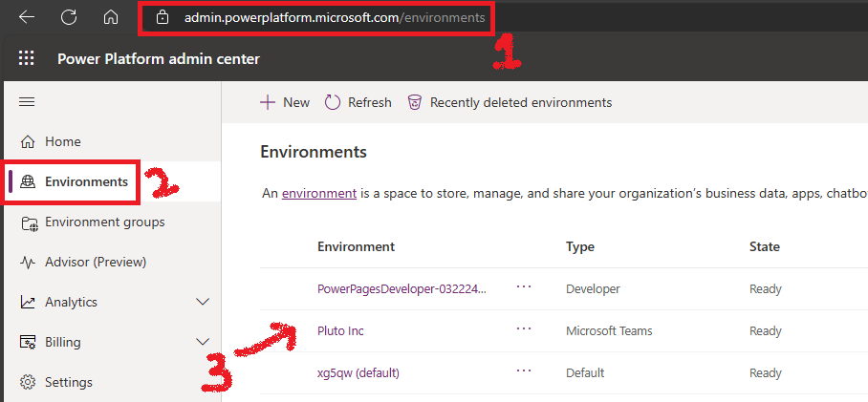The height and width of the screenshot is (402, 868).
Task: Sort by the State column header
Action: tap(765, 246)
